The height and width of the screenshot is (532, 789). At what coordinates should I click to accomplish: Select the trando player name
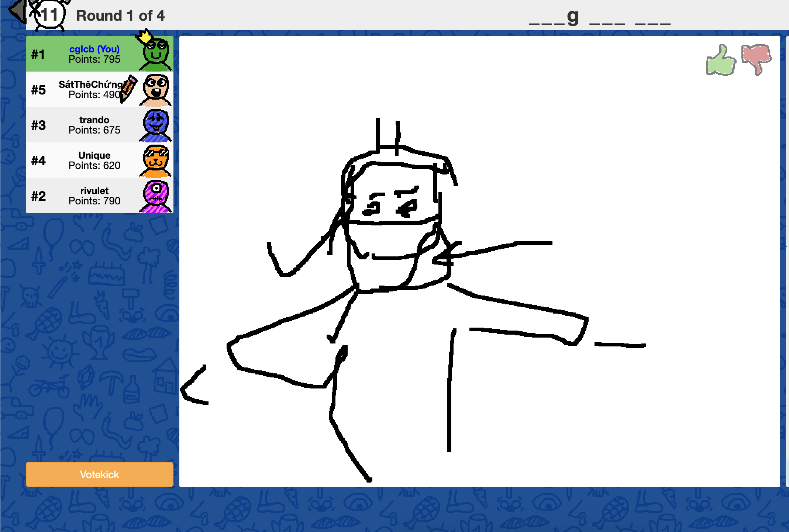pos(94,120)
